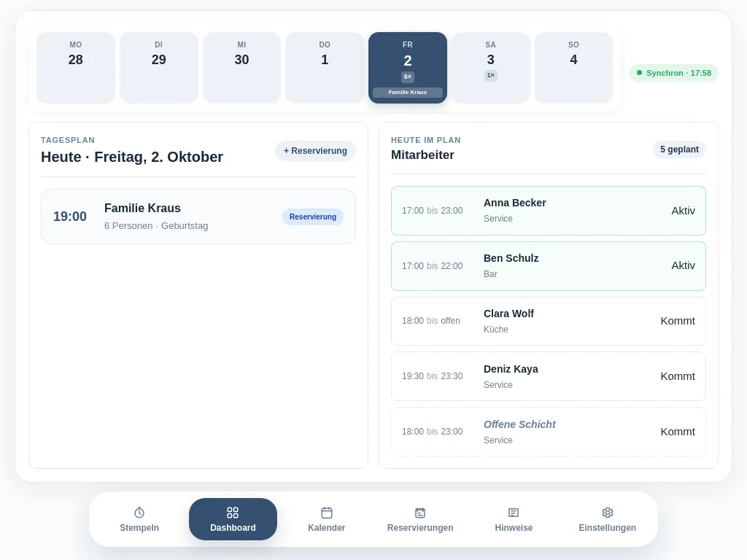
Task: Open Clara Wolf's Küche shift
Action: tap(549, 321)
